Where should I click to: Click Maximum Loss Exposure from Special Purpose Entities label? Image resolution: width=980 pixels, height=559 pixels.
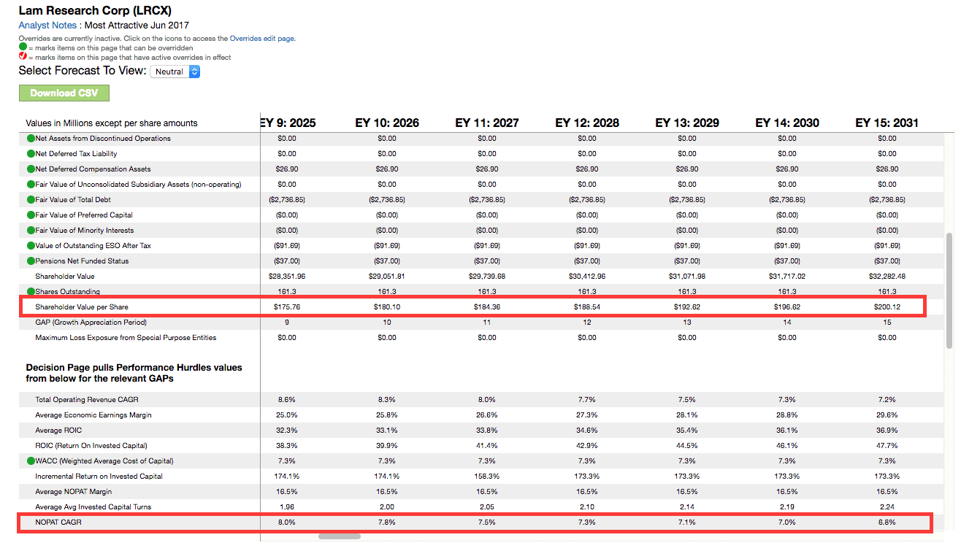[x=126, y=338]
